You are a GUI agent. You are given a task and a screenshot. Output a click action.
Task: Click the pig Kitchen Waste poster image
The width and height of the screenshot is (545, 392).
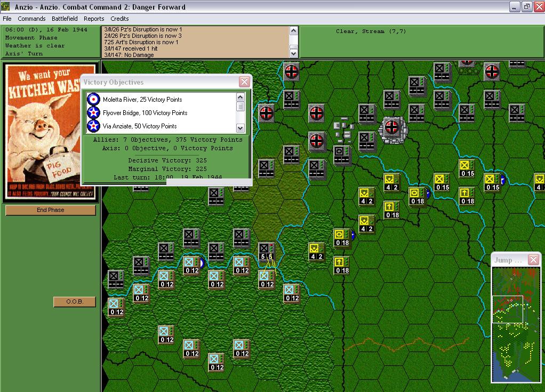pos(51,132)
